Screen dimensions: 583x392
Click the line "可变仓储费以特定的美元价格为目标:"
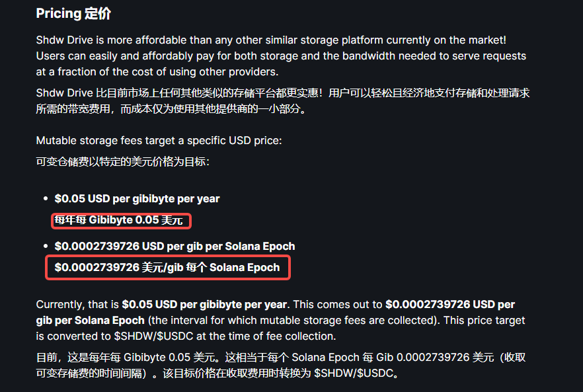(x=122, y=161)
